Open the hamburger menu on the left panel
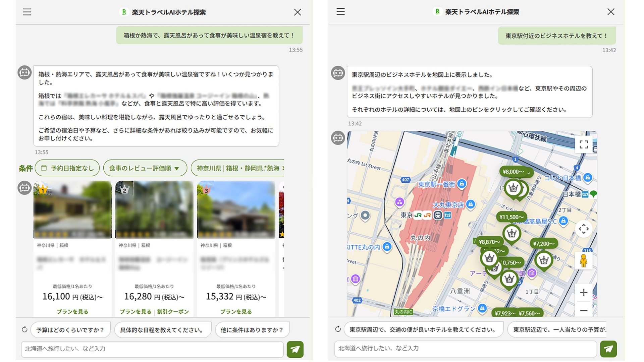 (x=27, y=12)
